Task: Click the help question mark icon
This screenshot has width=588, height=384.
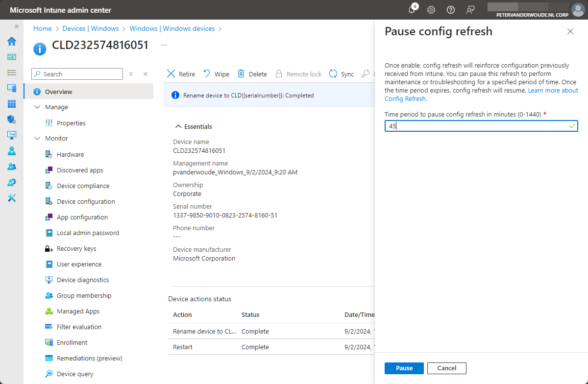Action: tap(451, 10)
